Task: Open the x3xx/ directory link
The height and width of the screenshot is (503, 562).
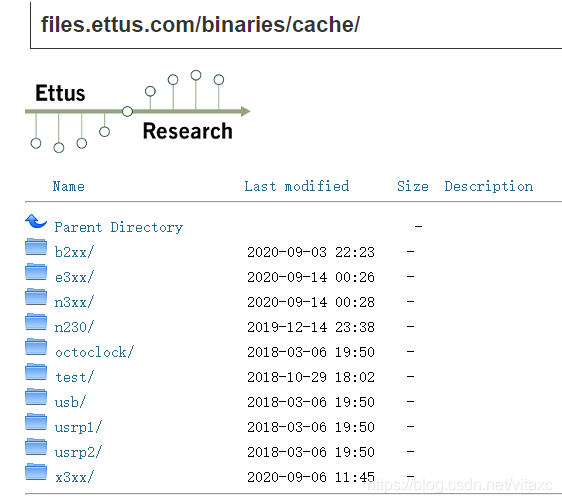Action: point(75,477)
